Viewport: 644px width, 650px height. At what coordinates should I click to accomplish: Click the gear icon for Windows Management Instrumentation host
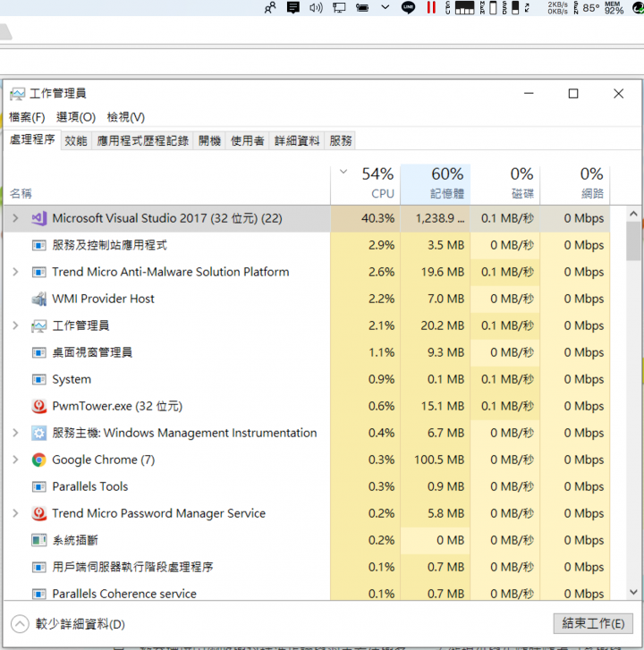[39, 434]
